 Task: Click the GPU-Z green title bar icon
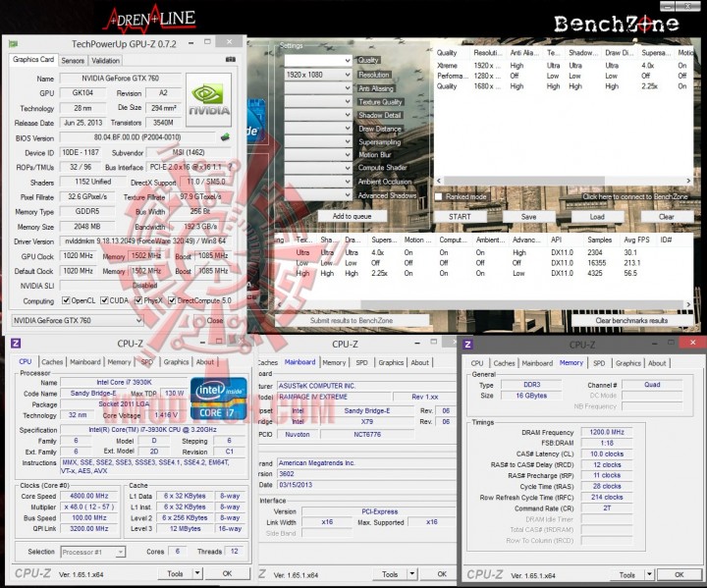[14, 44]
